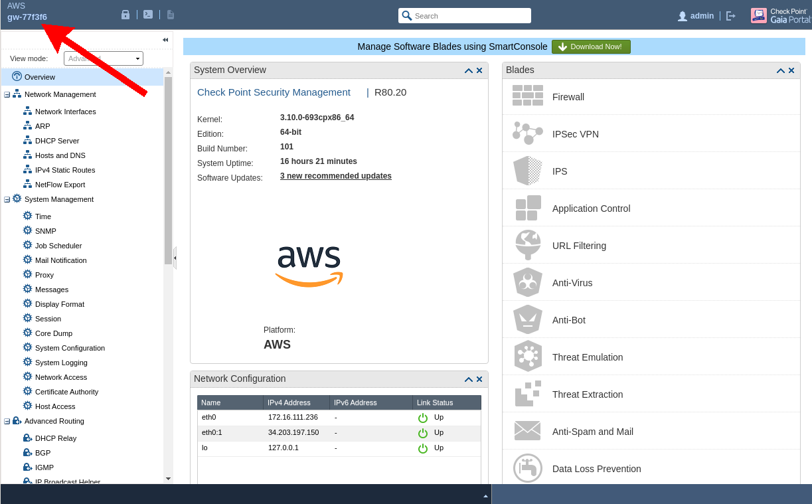Click the Check Point Gaia Portal logo
The height and width of the screenshot is (504, 812).
click(x=781, y=16)
